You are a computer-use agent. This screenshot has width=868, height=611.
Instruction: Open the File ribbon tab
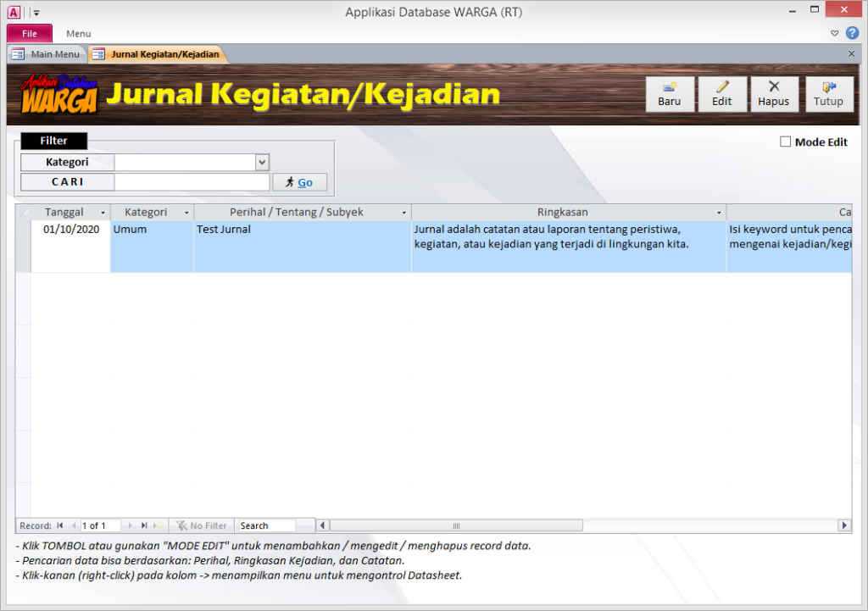click(x=30, y=34)
